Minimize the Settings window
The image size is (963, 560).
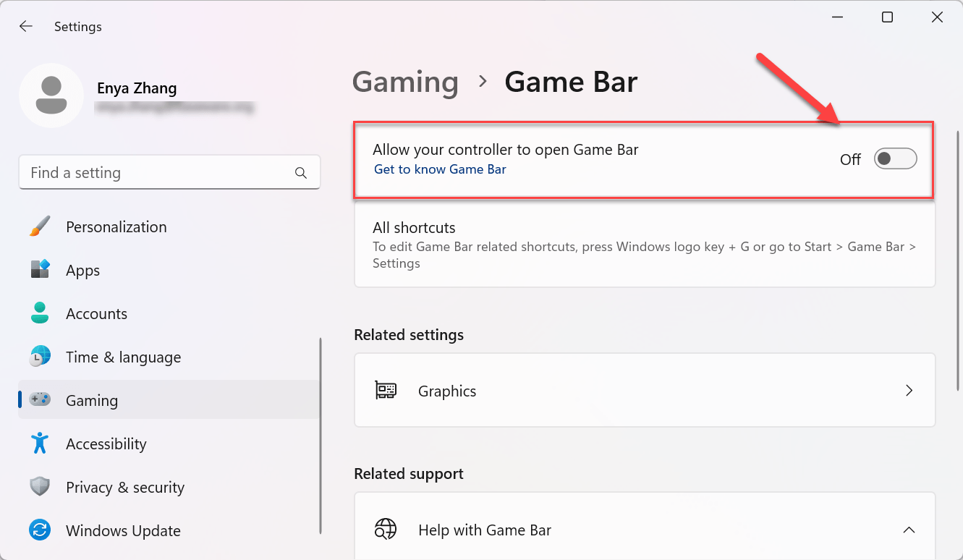click(x=838, y=17)
